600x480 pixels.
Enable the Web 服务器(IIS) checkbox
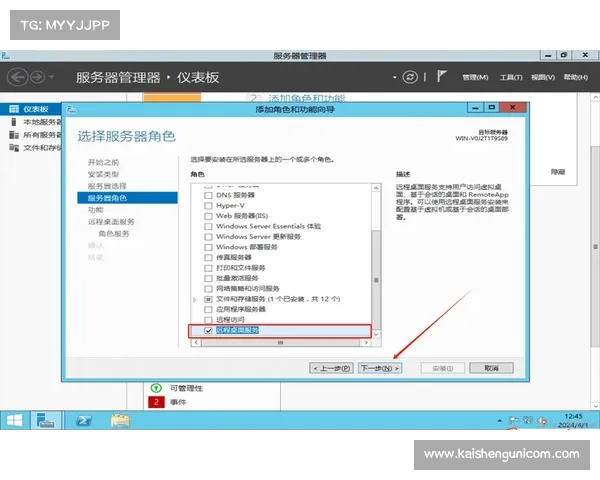click(208, 216)
